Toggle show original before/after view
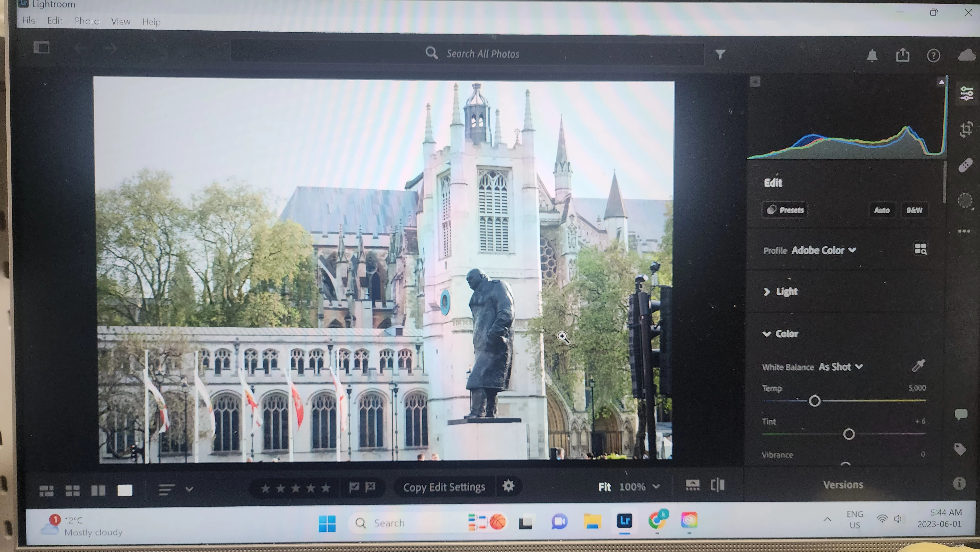 click(x=718, y=485)
